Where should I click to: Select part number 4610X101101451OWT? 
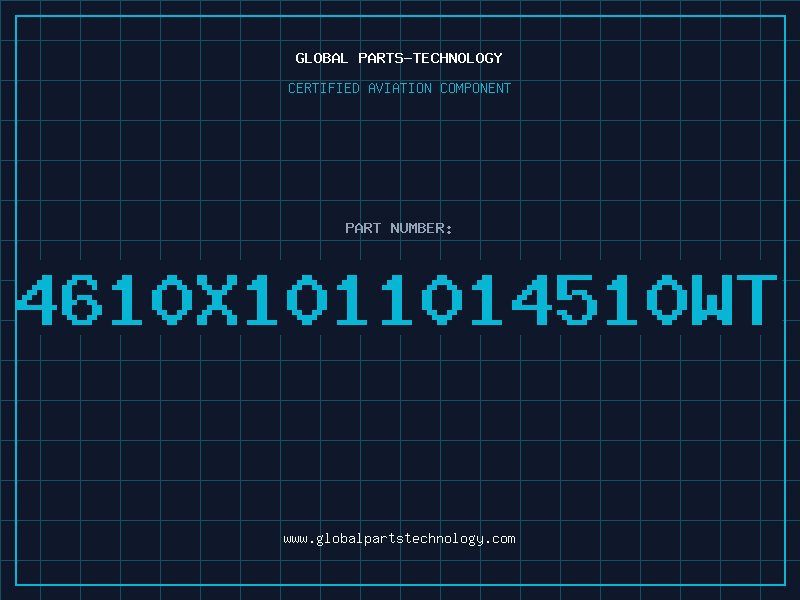[x=396, y=300]
